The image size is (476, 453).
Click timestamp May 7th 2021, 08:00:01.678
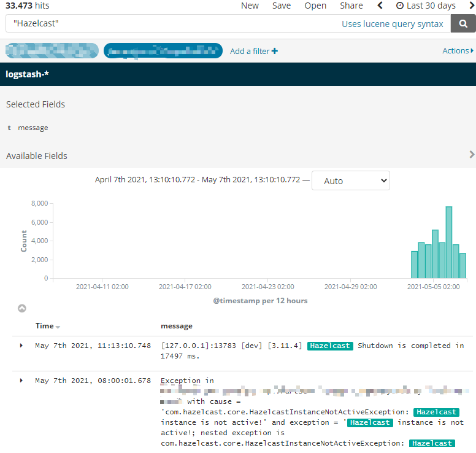[x=93, y=381]
